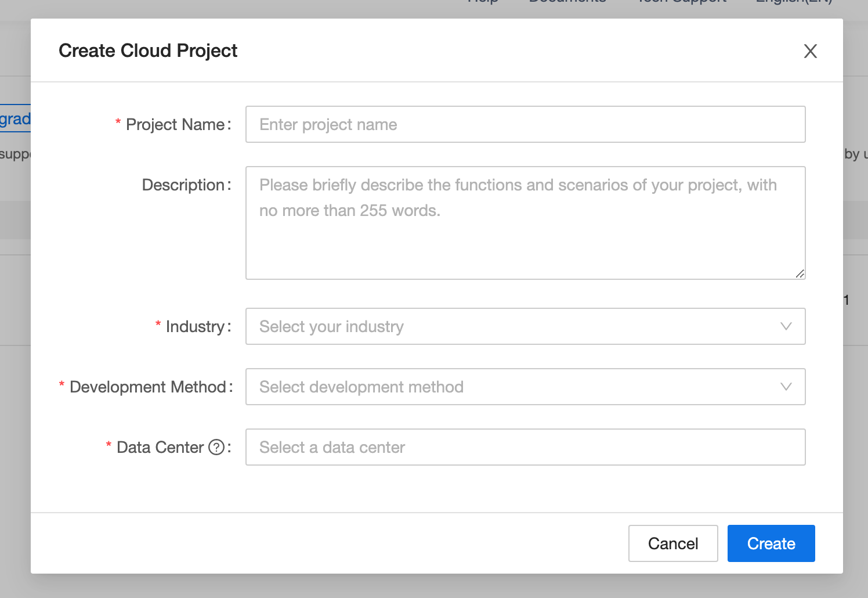
Task: Click the Development Method chevron arrow
Action: [786, 387]
